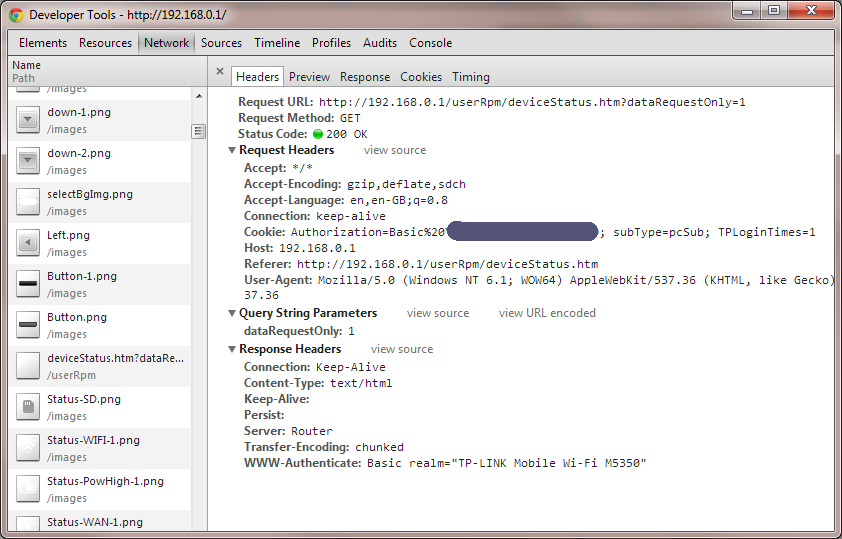Viewport: 842px width, 539px height.
Task: Click the 200 OK status code
Action: (x=346, y=134)
